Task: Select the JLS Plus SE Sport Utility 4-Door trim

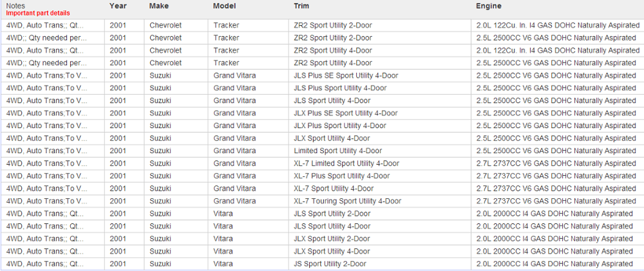Action: 346,75
